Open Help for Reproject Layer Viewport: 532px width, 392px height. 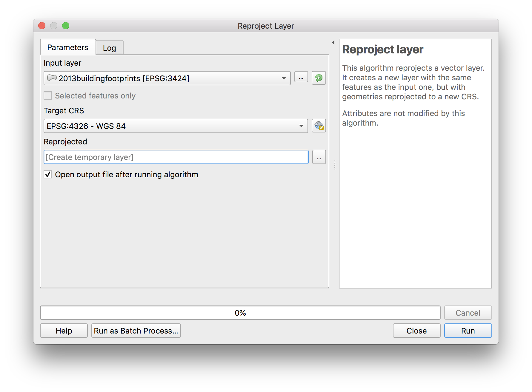(x=64, y=331)
